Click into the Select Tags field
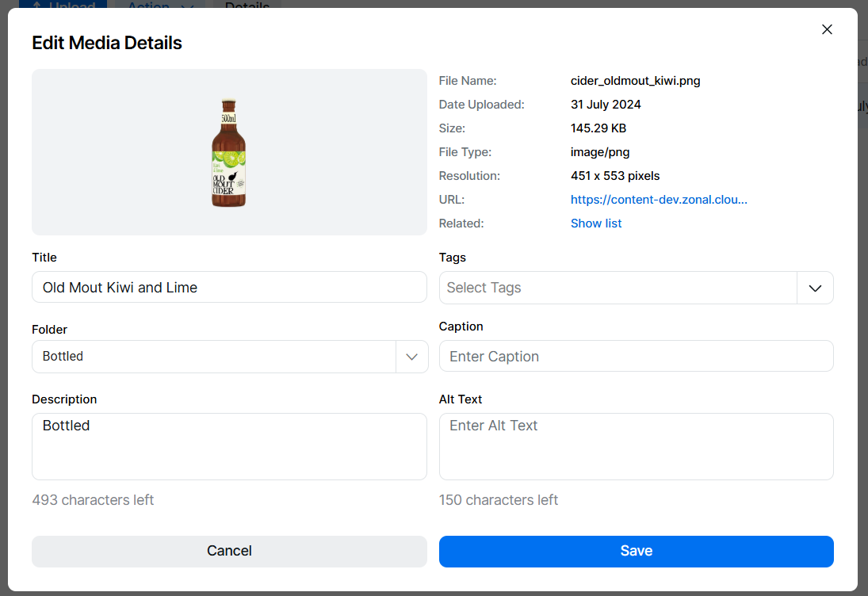 (x=618, y=288)
